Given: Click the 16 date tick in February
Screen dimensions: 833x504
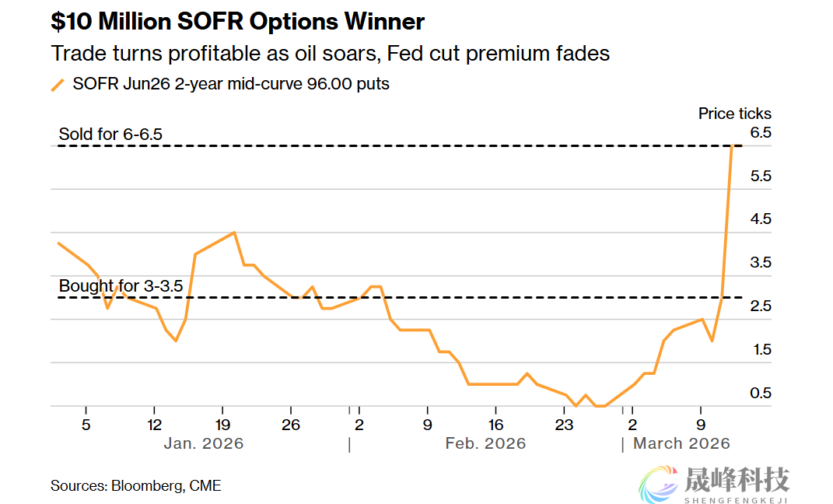Looking at the screenshot, I should pyautogui.click(x=495, y=425).
